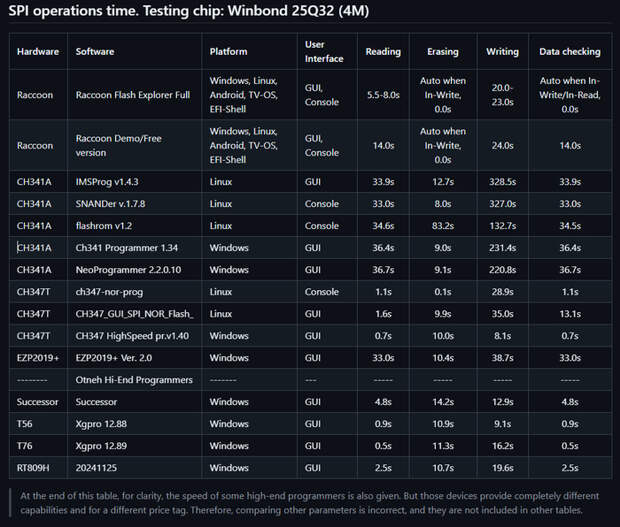Click the IMSProg v1.4.3 software entry
This screenshot has height=527, width=620.
click(107, 182)
